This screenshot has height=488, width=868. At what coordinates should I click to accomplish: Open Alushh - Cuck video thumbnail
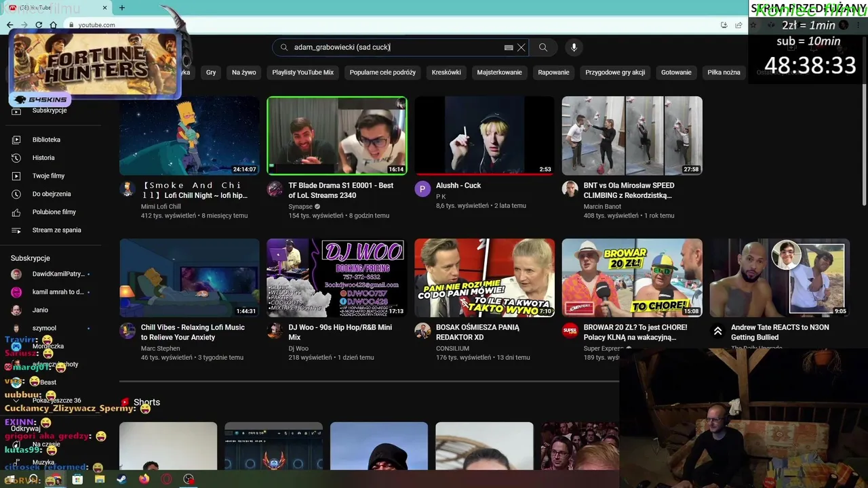point(484,136)
